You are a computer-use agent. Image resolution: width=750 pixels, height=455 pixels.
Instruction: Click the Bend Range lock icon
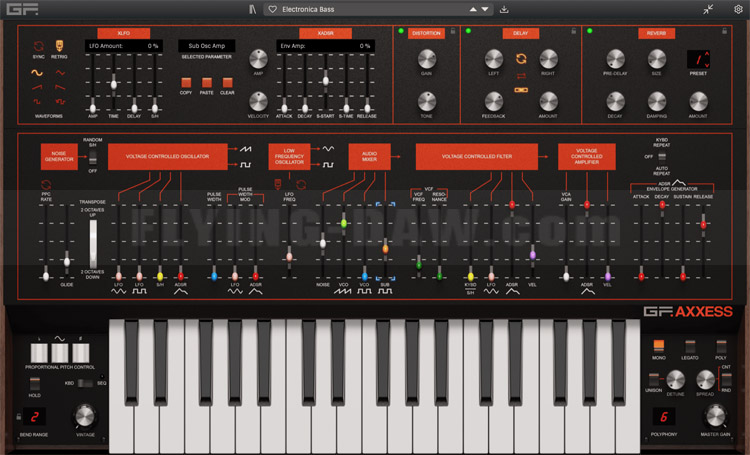(x=19, y=417)
